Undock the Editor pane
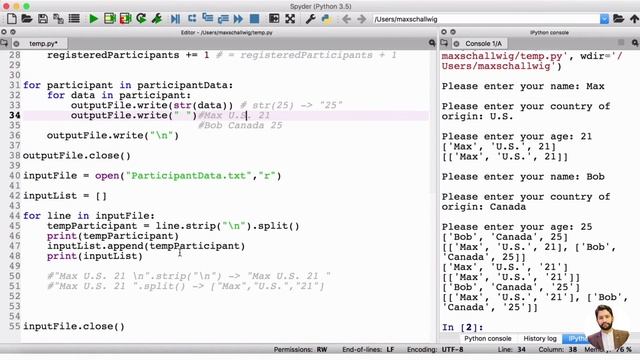Image resolution: width=640 pixels, height=360 pixels. click(13, 32)
